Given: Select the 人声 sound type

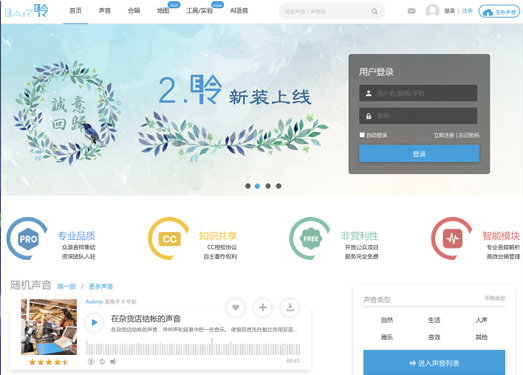Looking at the screenshot, I should [x=481, y=320].
